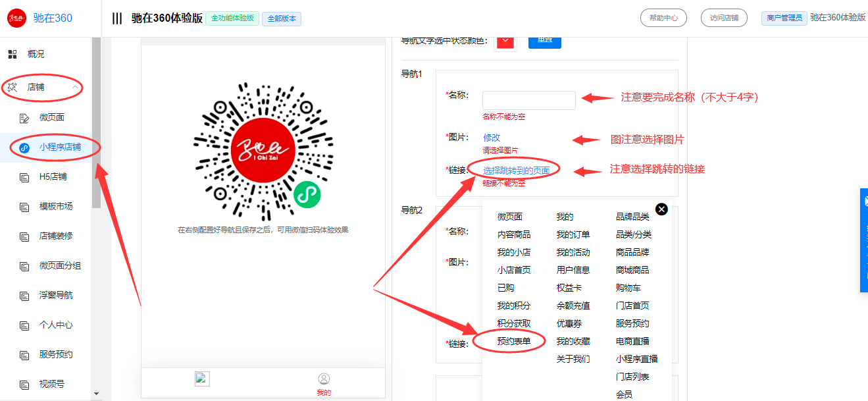Close the link selection popup
This screenshot has width=868, height=401.
[x=661, y=209]
